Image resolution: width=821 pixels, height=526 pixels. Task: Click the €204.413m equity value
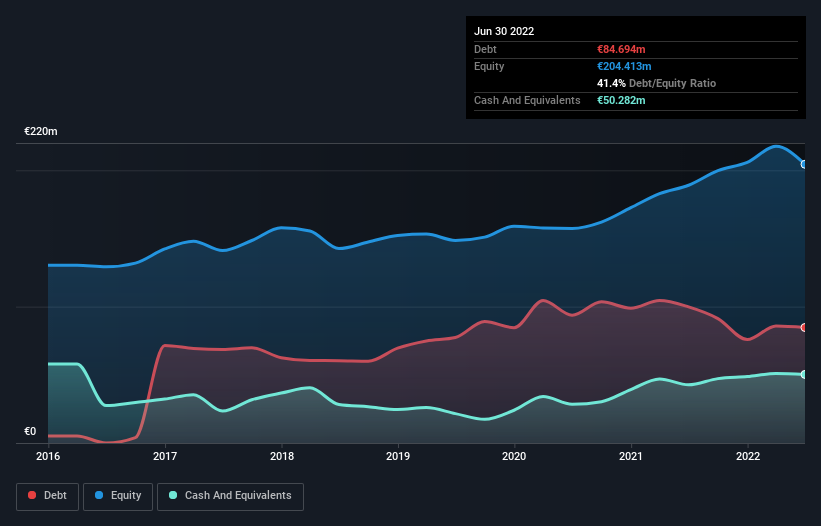[624, 66]
